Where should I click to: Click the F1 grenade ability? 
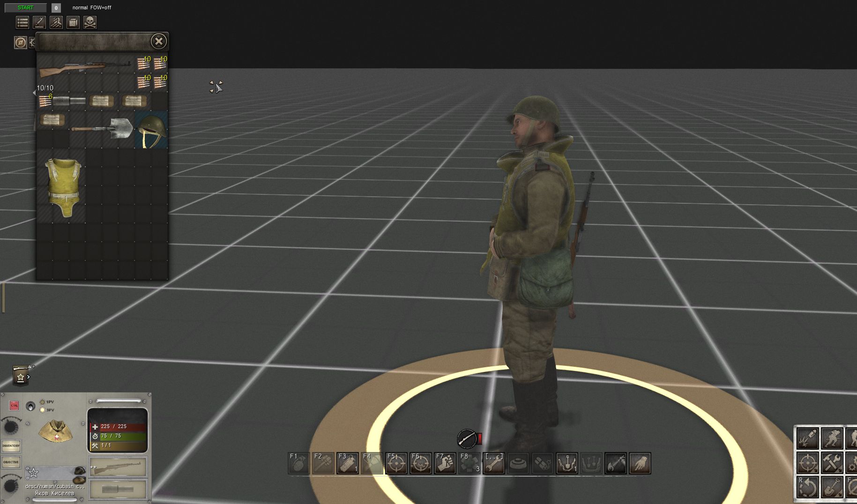299,463
